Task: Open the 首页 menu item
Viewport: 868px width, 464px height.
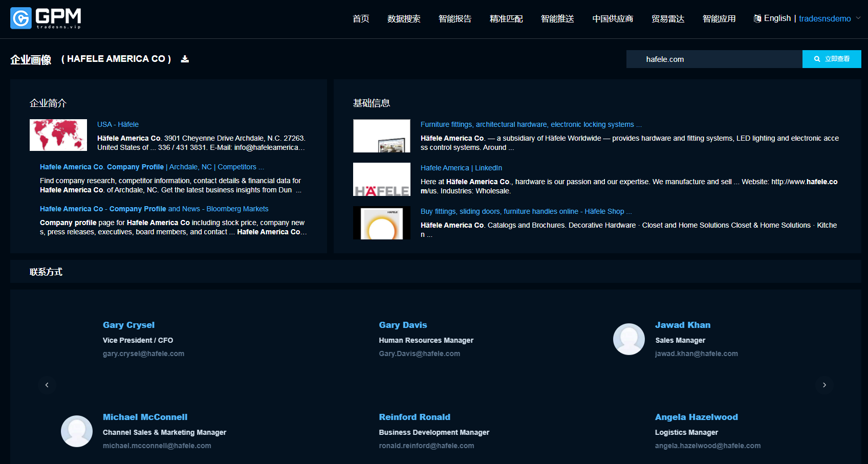Action: click(361, 19)
